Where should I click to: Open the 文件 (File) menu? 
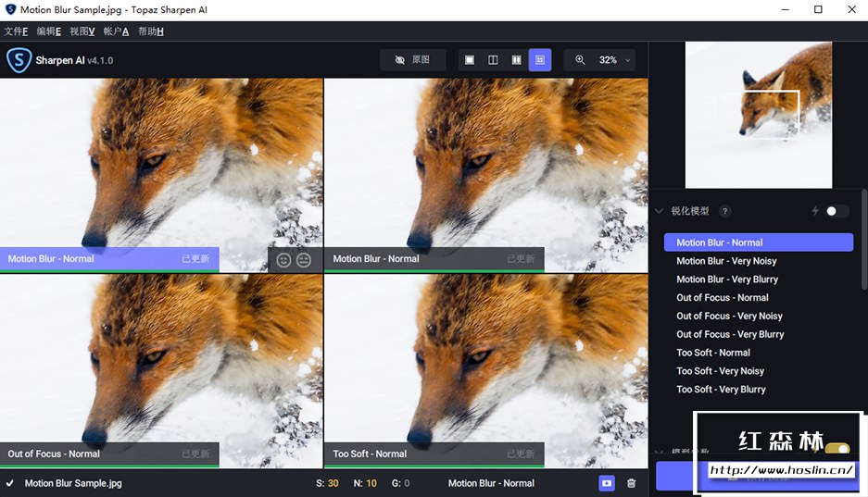(16, 31)
